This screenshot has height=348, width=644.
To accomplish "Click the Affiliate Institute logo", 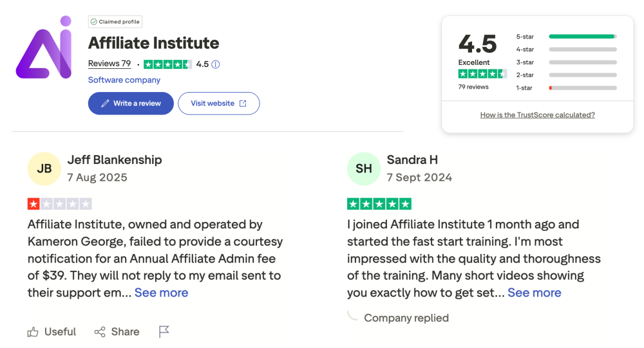I will coord(44,48).
